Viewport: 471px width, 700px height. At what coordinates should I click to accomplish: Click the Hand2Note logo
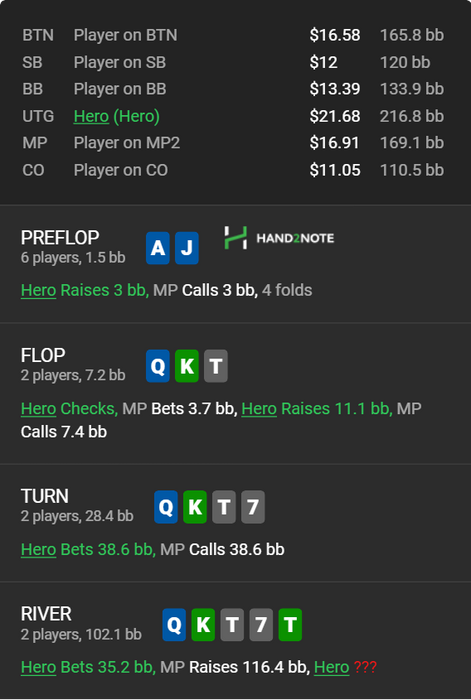(279, 238)
